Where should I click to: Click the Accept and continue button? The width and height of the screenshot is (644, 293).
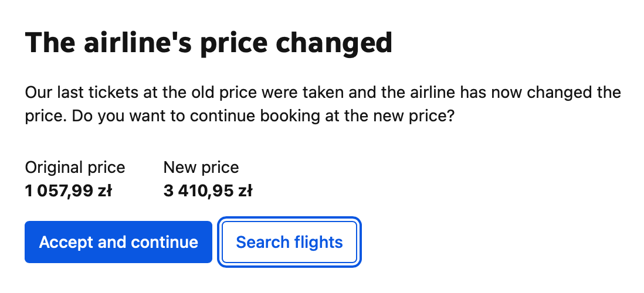118,242
